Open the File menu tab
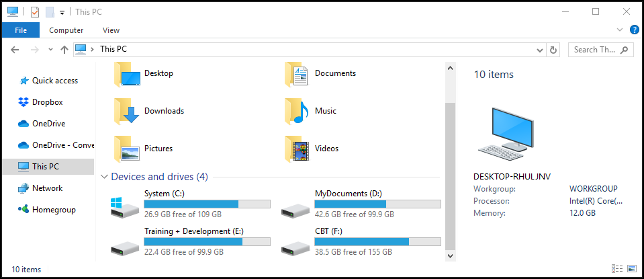 (x=21, y=30)
